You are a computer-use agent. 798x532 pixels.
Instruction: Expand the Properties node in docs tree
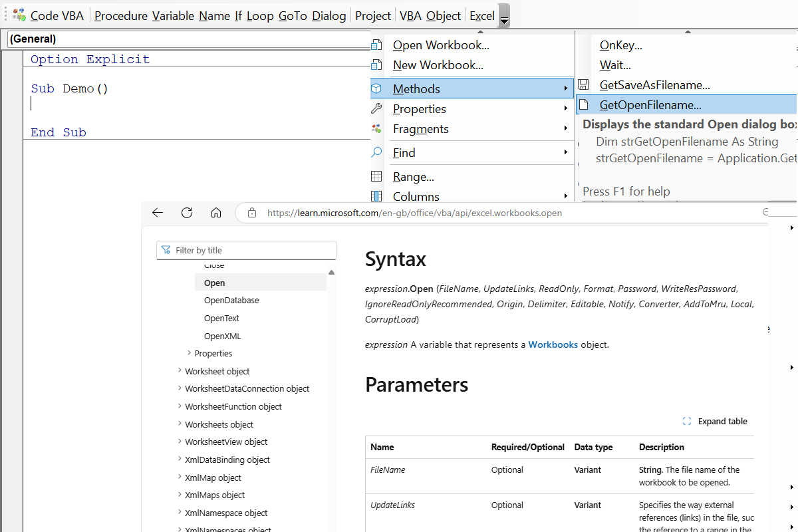click(189, 353)
